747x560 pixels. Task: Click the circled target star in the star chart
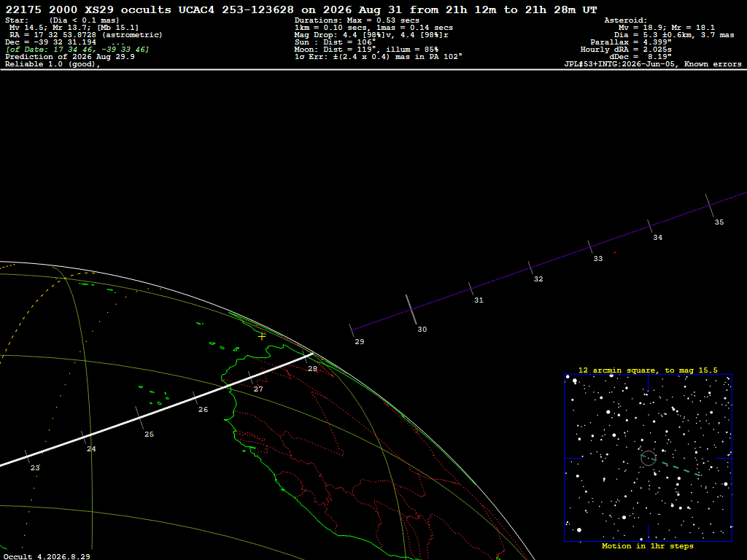click(x=649, y=458)
